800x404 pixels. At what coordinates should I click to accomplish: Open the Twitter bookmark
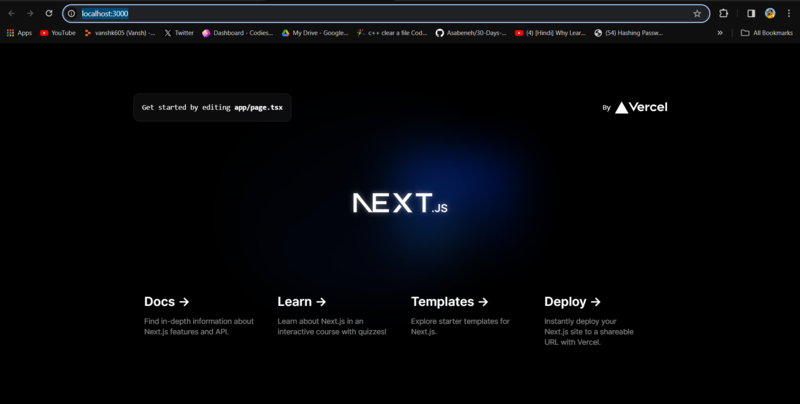click(x=179, y=33)
